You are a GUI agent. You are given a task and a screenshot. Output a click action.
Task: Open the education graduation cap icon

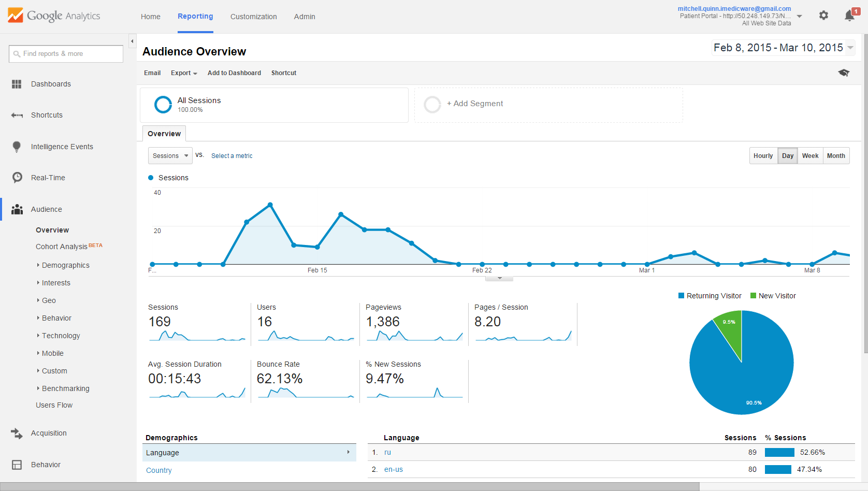pyautogui.click(x=844, y=73)
